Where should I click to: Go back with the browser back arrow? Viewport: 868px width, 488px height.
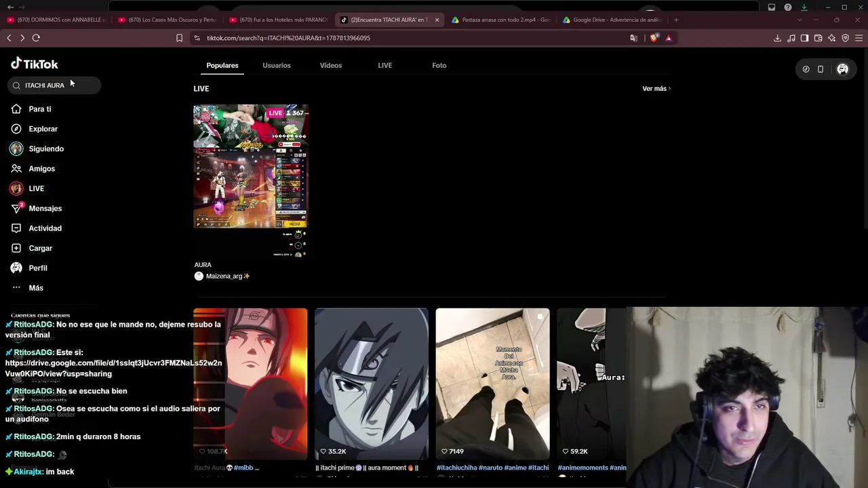[x=9, y=38]
